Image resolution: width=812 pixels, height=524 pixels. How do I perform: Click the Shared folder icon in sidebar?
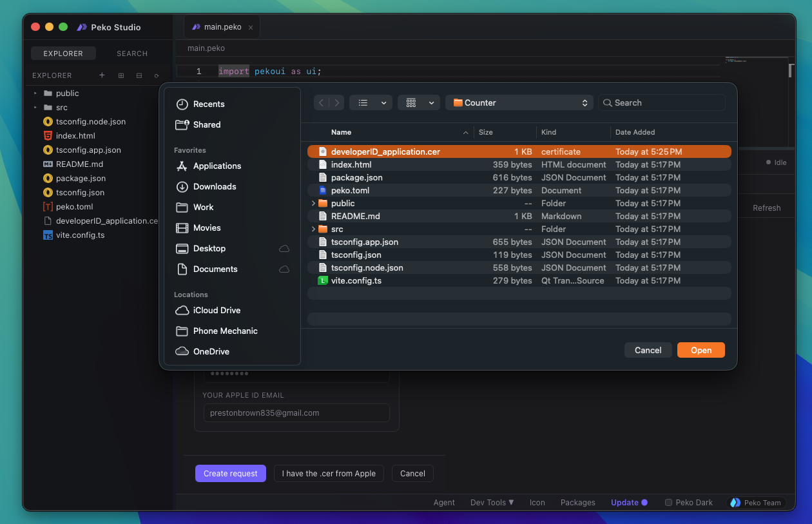coord(182,124)
